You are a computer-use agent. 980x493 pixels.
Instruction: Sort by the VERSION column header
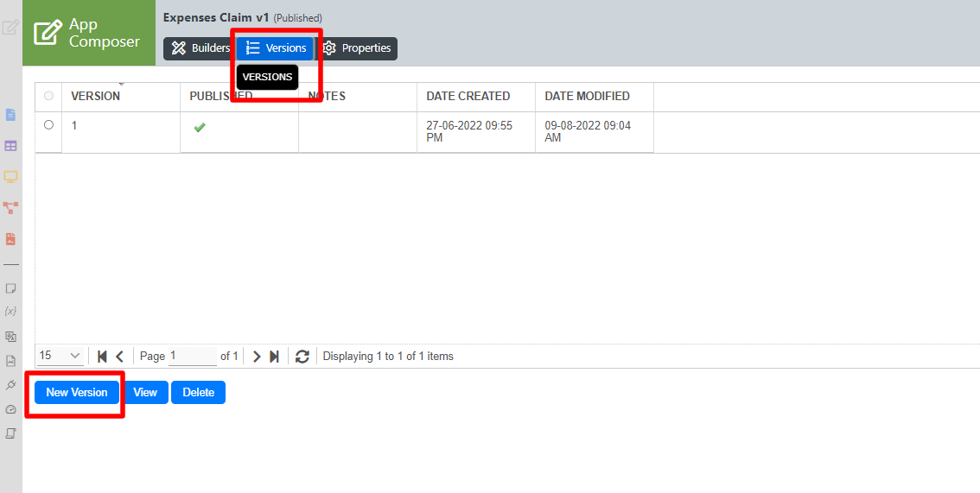point(121,97)
